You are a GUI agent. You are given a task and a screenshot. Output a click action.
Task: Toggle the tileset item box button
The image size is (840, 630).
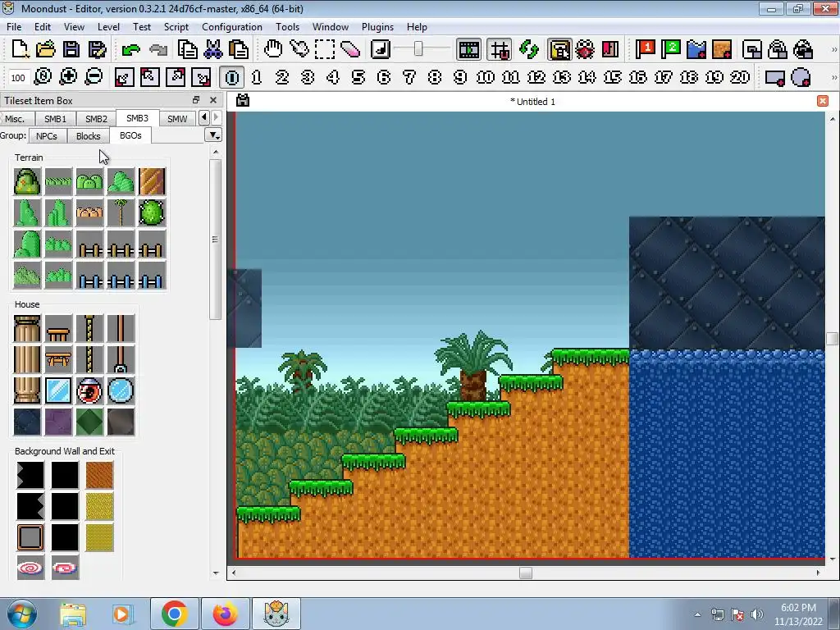[x=559, y=49]
